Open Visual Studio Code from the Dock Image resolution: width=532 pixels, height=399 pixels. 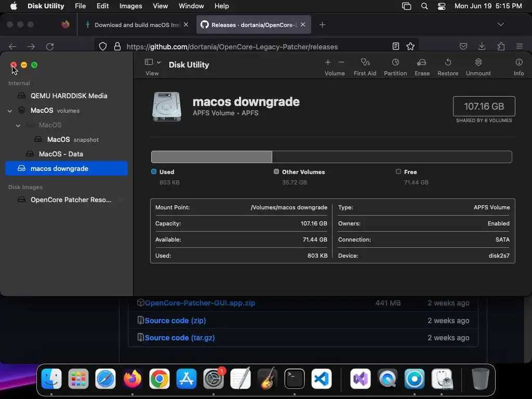click(321, 379)
